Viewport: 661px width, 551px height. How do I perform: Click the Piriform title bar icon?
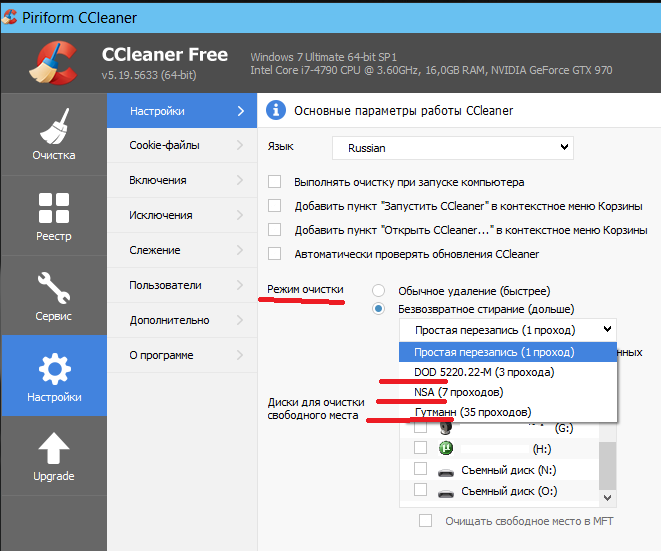point(9,17)
